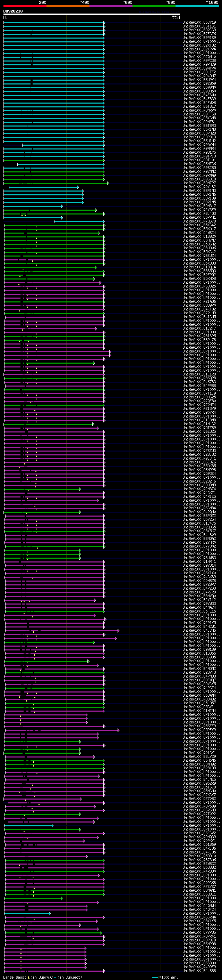Select the label UniRef100_A9NZ81
Screen dimensions: 222x980
click(199, 122)
